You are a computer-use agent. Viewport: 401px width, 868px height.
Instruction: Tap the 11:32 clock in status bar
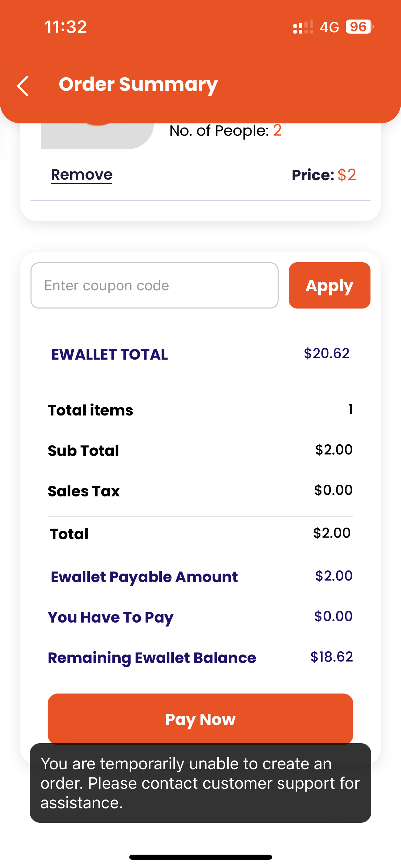tap(65, 27)
